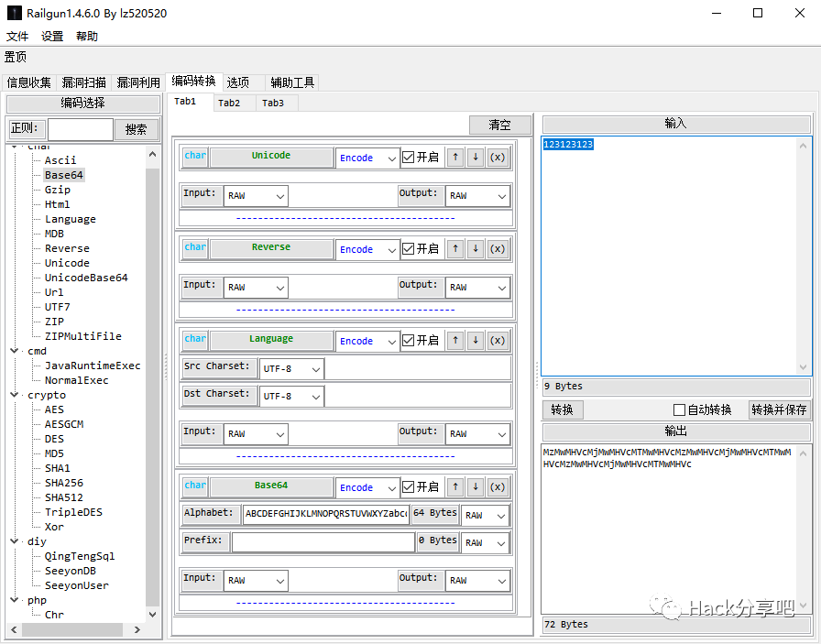Image resolution: width=821 pixels, height=644 pixels.
Task: Remove the Base64 module with (x)
Action: (x=497, y=487)
